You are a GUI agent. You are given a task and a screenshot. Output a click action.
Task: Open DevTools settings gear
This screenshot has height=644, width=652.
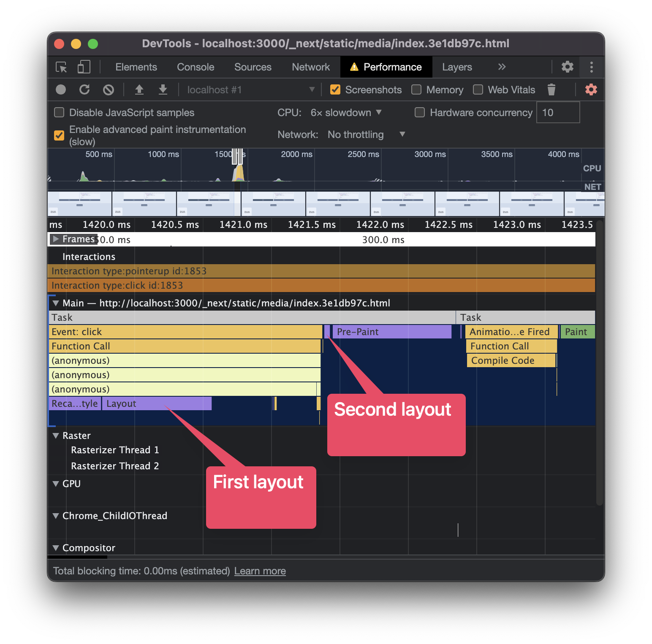coord(567,67)
